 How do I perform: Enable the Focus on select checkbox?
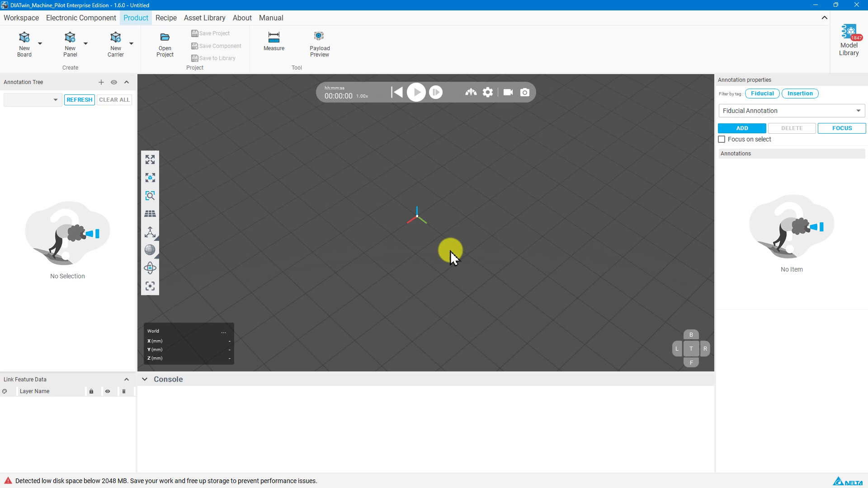click(722, 139)
